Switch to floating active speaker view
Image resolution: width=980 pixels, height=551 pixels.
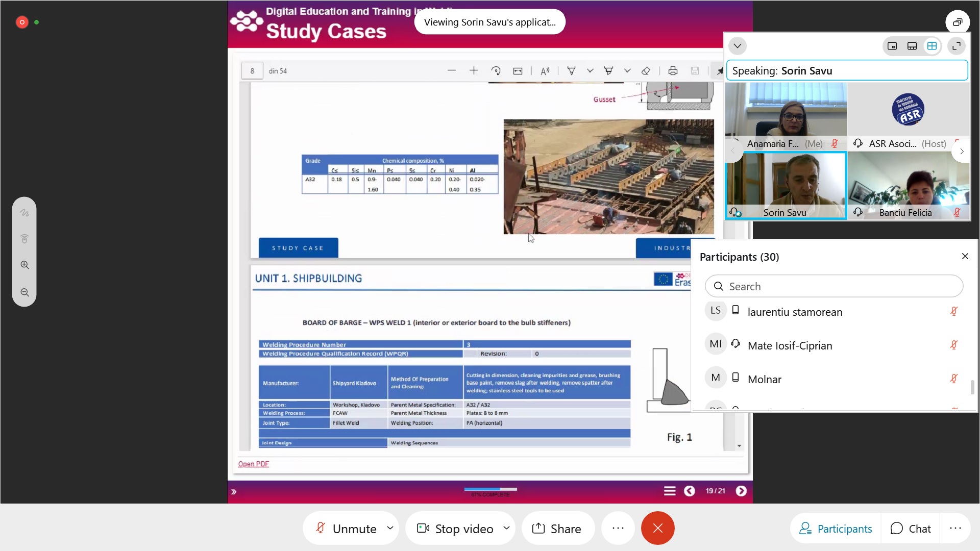coord(892,46)
